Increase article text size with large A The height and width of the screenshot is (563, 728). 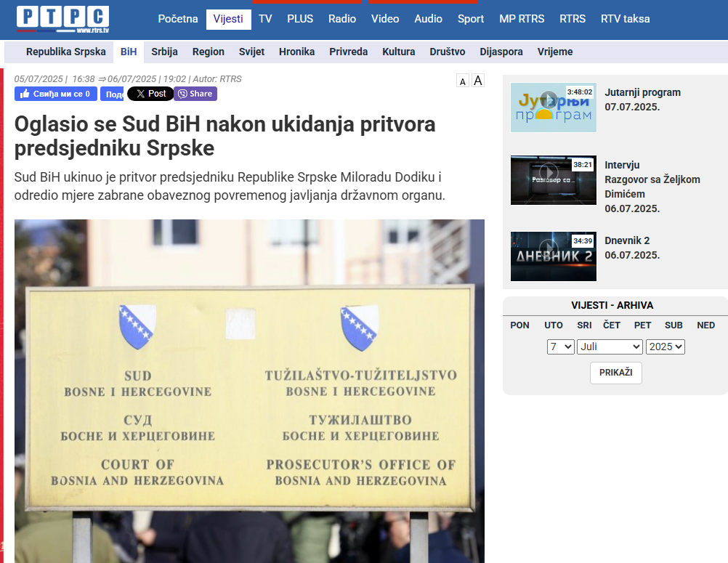[x=478, y=81]
